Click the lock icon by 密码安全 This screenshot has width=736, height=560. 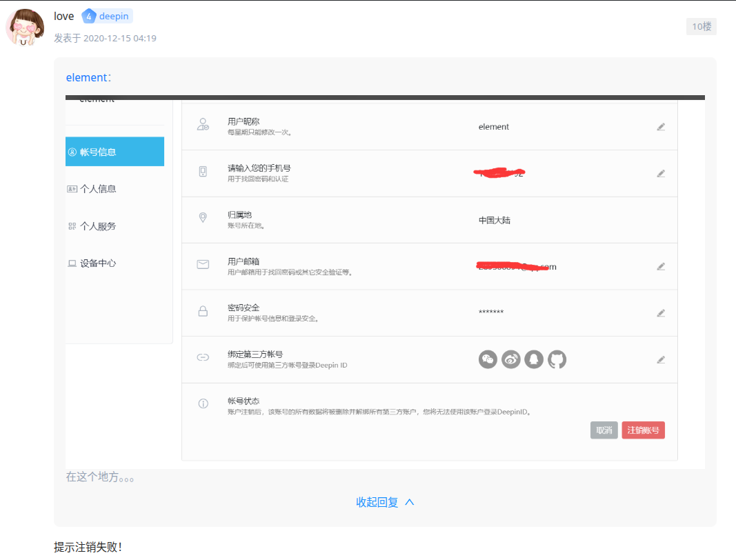pyautogui.click(x=203, y=311)
